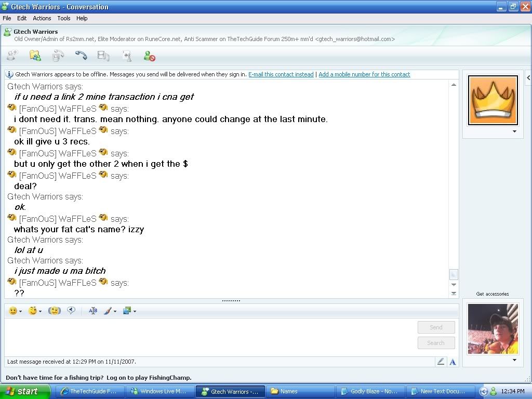Open the font text formatting icon
This screenshot has width=532, height=399.
point(93,311)
